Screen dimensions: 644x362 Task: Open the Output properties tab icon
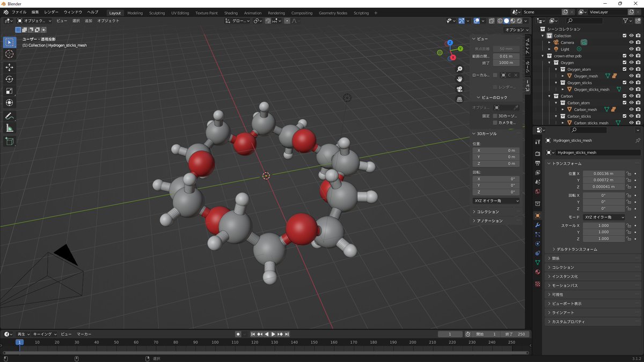coord(538,163)
